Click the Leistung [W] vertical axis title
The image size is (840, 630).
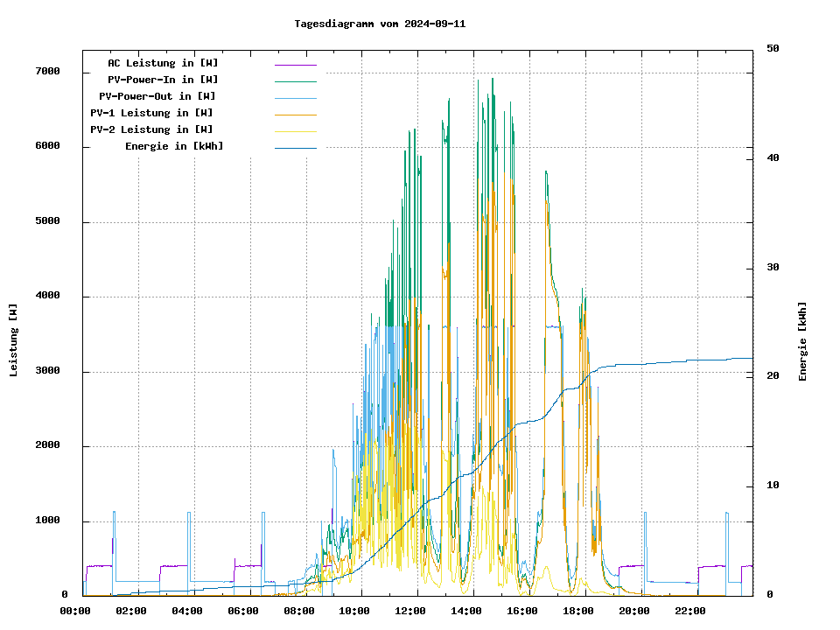(x=14, y=340)
